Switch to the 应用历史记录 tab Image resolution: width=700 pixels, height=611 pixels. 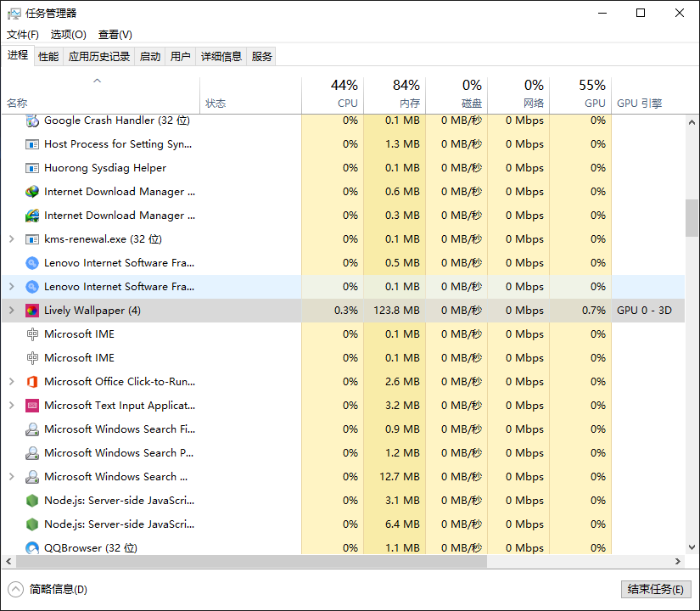99,57
